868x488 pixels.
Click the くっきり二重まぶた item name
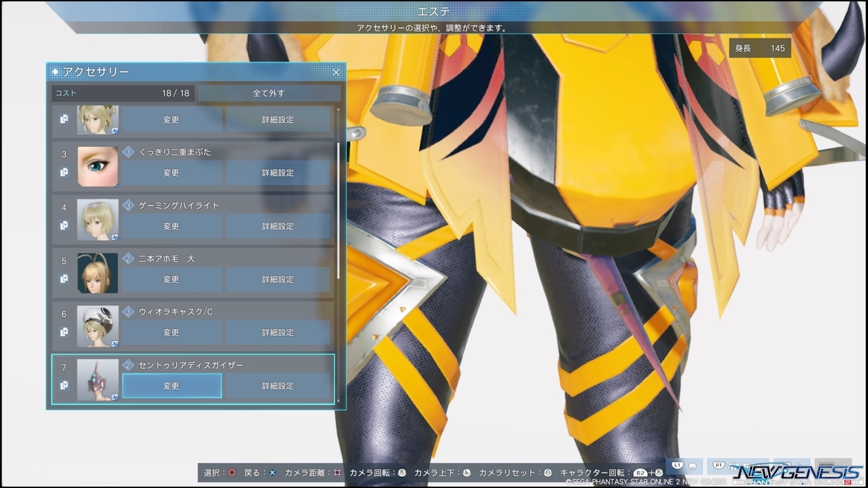pyautogui.click(x=174, y=152)
